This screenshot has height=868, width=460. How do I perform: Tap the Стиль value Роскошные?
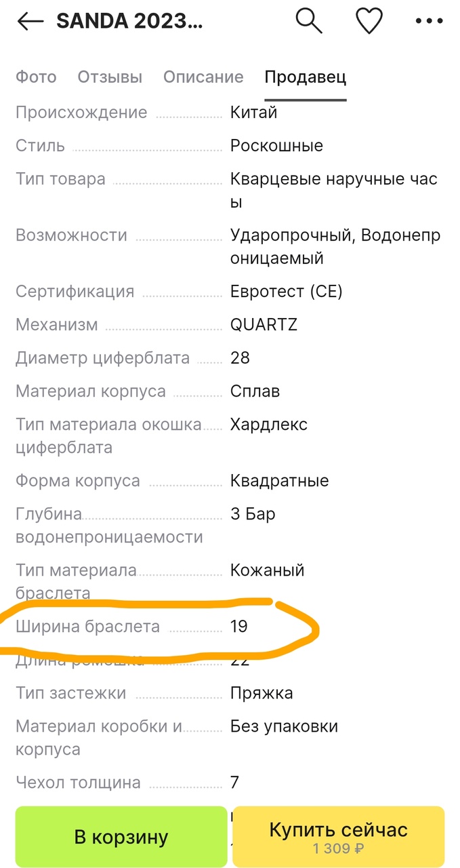coord(276,146)
